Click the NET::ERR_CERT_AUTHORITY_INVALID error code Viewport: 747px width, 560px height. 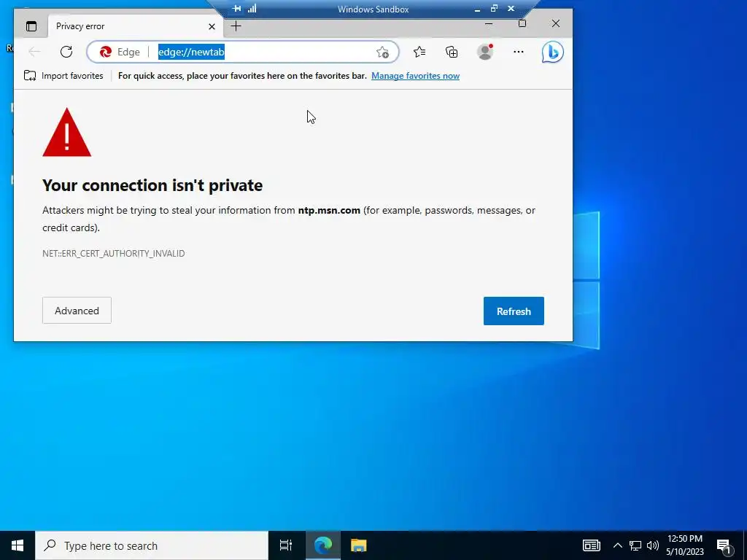pyautogui.click(x=113, y=253)
